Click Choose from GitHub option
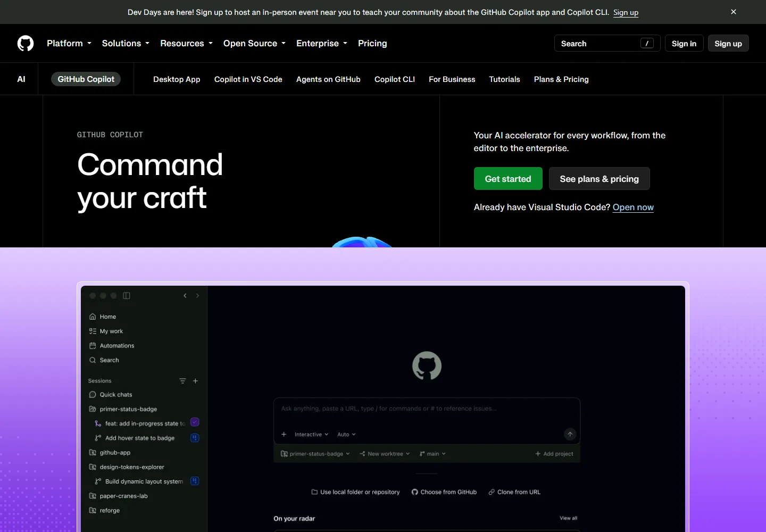This screenshot has width=766, height=532. 444,492
